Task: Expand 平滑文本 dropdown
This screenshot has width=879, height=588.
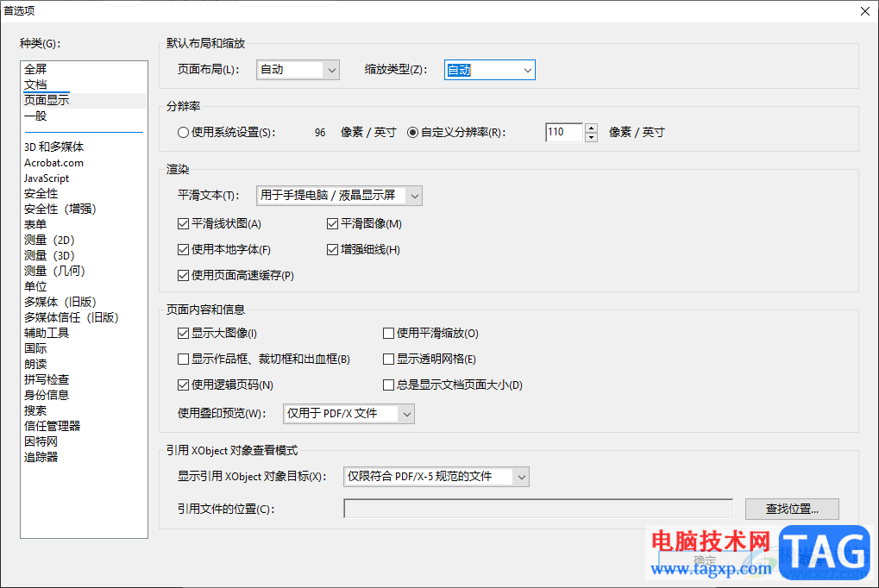Action: (x=339, y=196)
